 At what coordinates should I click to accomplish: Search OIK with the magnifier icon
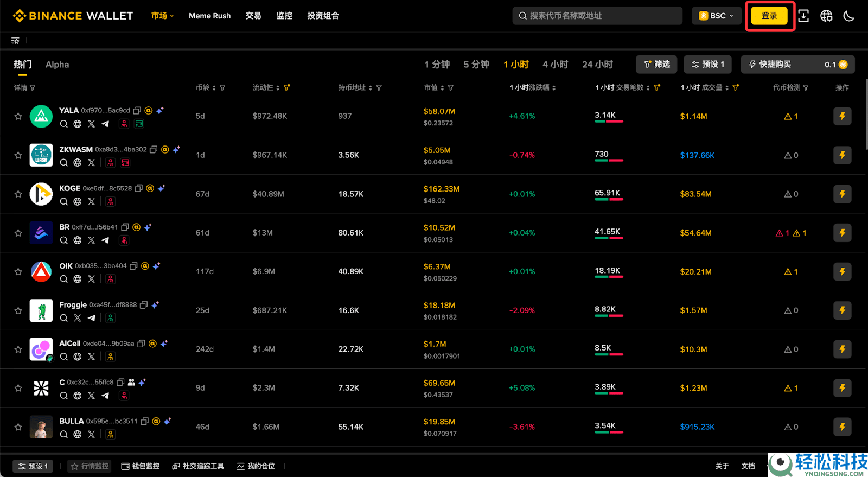pyautogui.click(x=63, y=279)
